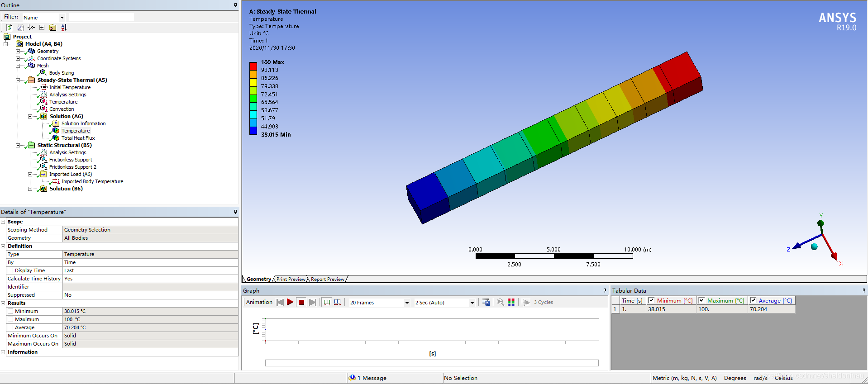
Task: Click the branch filter icon in Outline toolbar
Action: point(31,28)
